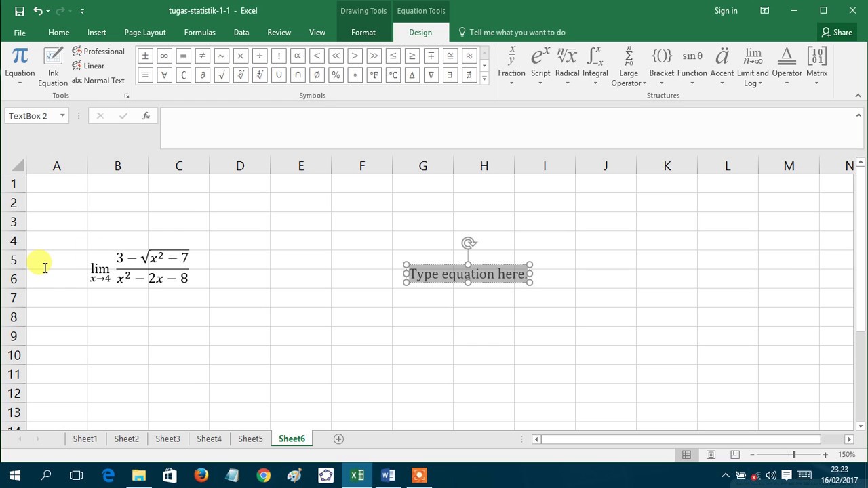
Task: Open the Integral structures dropdown
Action: (x=595, y=67)
